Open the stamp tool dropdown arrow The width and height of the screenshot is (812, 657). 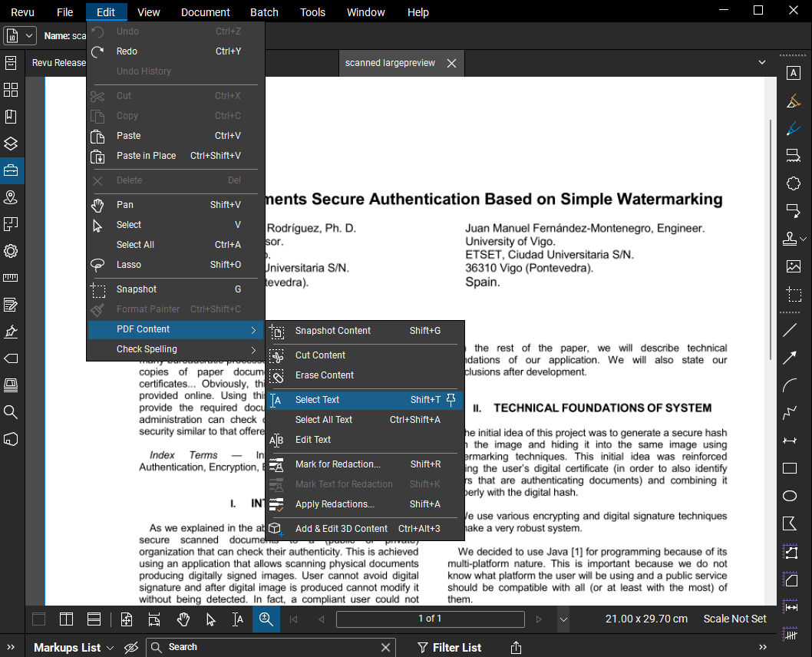pos(804,239)
